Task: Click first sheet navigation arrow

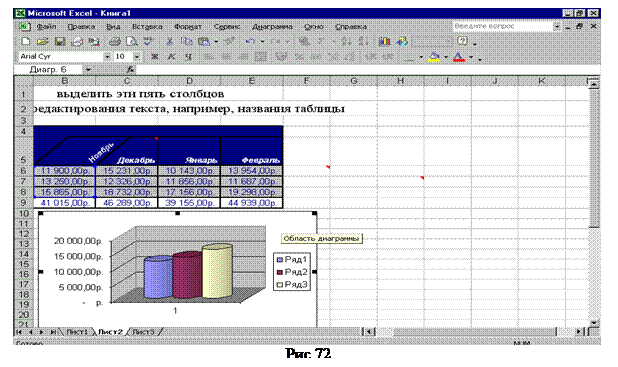Action: pos(19,332)
